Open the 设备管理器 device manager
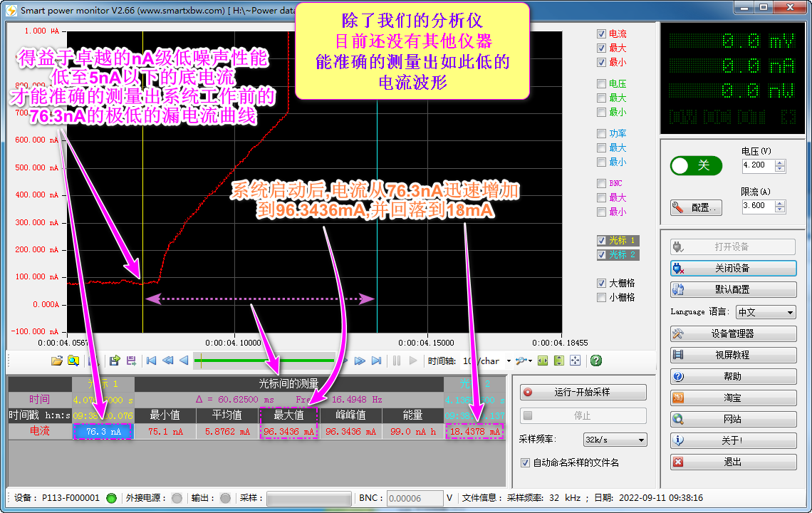812x513 pixels. [733, 333]
